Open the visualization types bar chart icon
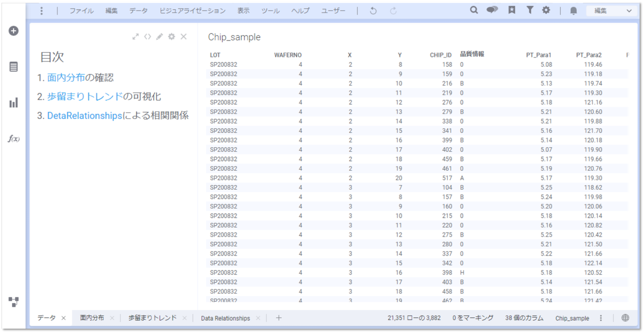The width and height of the screenshot is (644, 333). [x=14, y=103]
